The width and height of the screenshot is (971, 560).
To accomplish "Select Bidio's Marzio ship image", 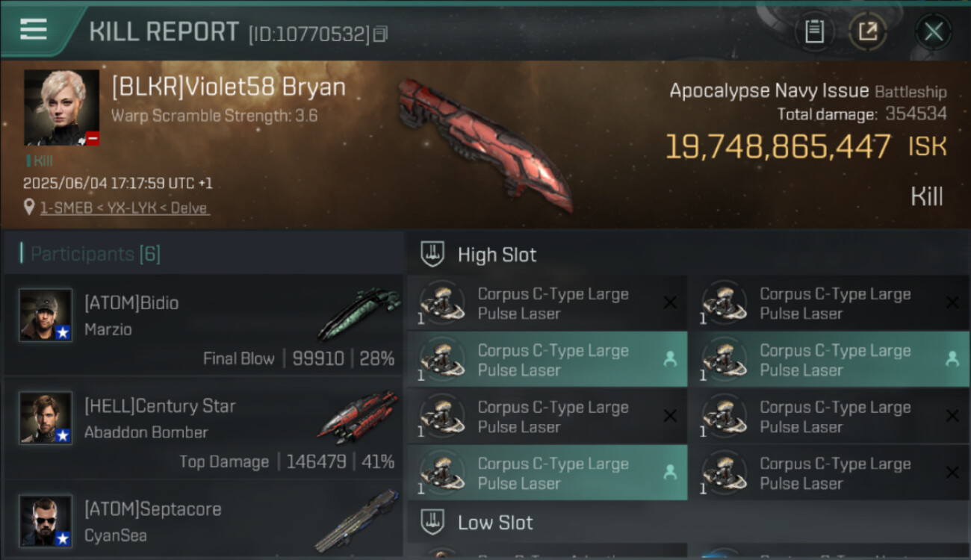I will (x=359, y=314).
